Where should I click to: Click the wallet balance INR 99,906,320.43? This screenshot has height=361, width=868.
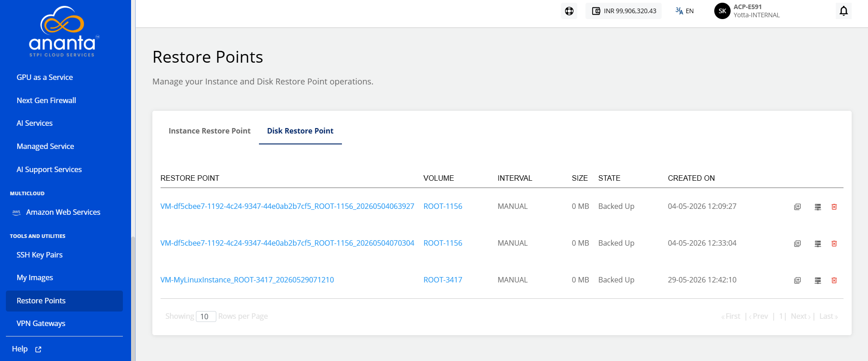pos(624,11)
